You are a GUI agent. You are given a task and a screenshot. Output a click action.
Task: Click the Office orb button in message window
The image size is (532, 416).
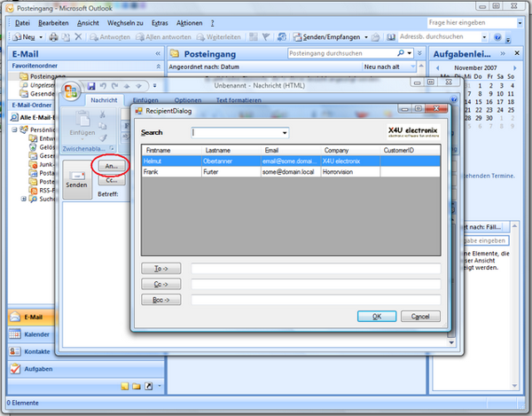pos(71,91)
